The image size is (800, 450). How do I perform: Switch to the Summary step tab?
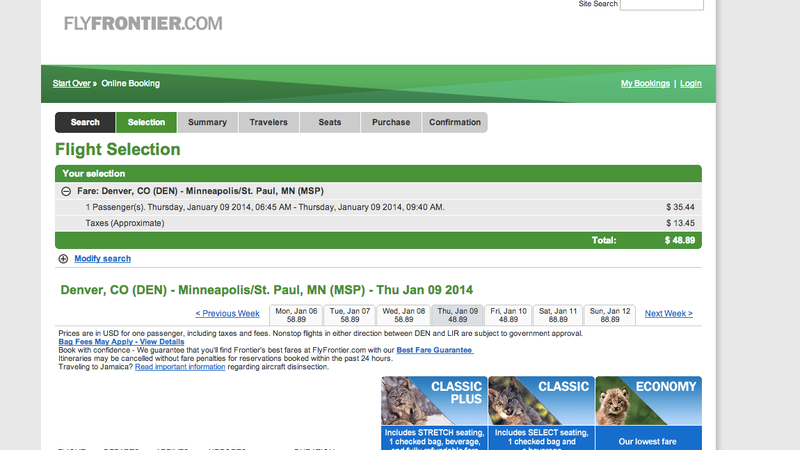point(207,122)
